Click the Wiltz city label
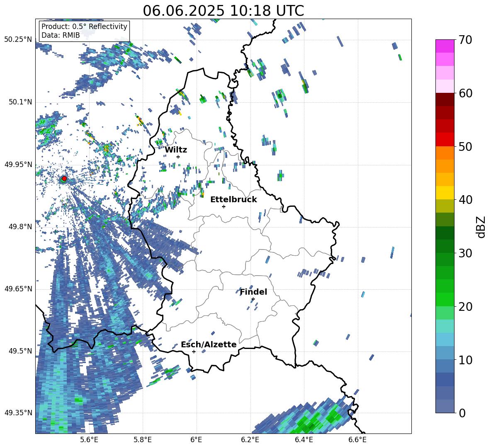 tap(176, 150)
